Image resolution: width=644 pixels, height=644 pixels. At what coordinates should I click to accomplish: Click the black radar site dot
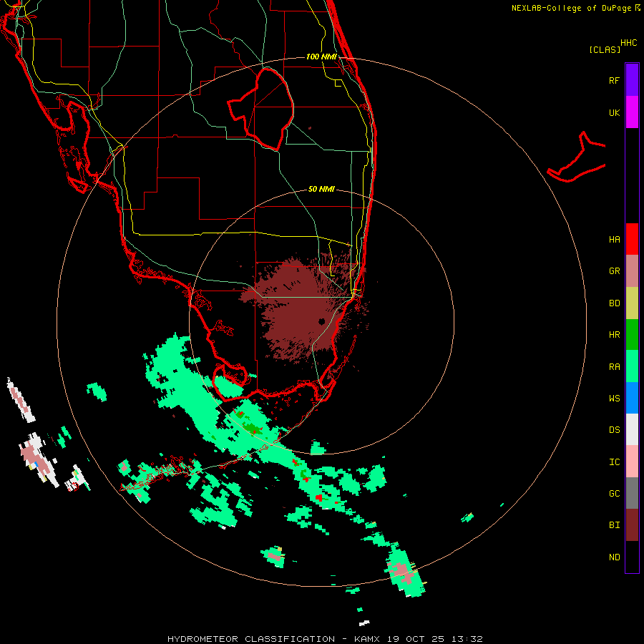pyautogui.click(x=322, y=321)
